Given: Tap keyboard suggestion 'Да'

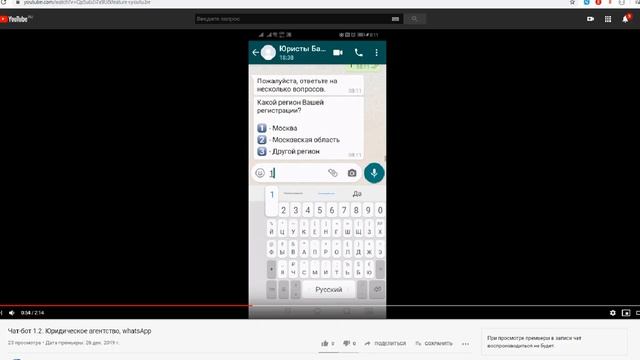Looking at the screenshot, I should pyautogui.click(x=357, y=193).
